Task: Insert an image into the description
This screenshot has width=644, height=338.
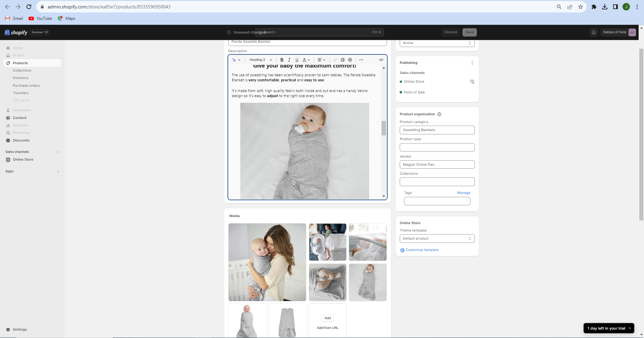Action: click(x=343, y=60)
